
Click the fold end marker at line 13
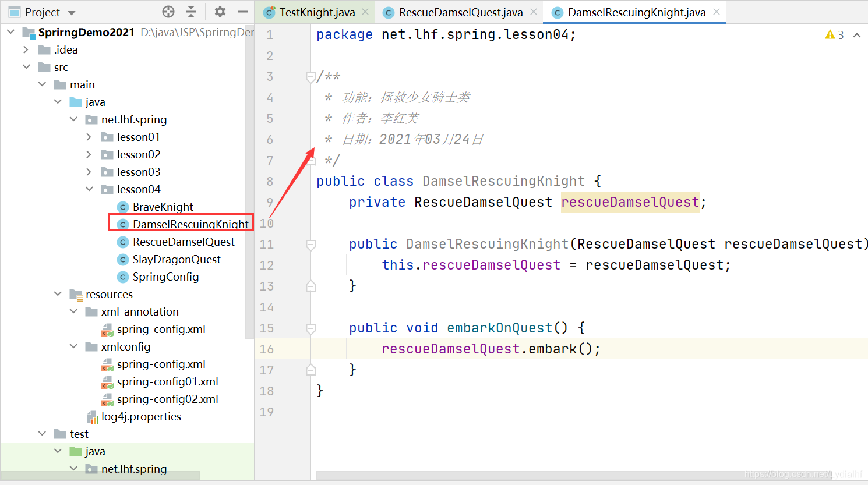pos(310,286)
